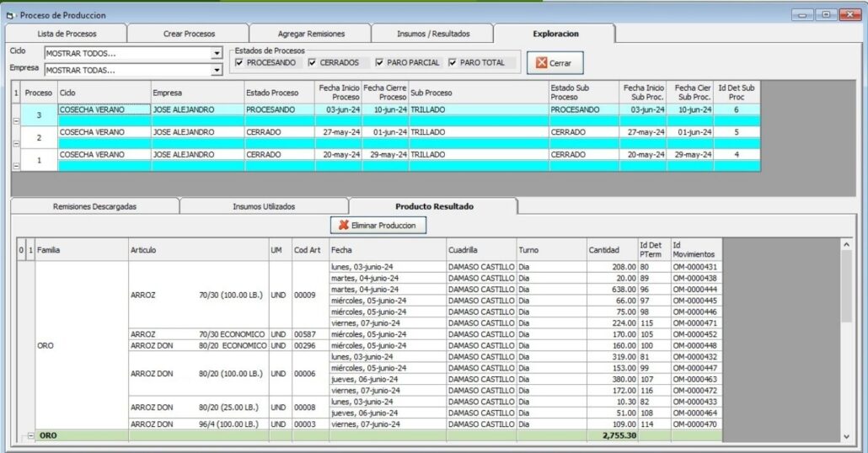Image resolution: width=868 pixels, height=453 pixels.
Task: Collapse process 3 row with minus icon
Action: pyautogui.click(x=16, y=121)
